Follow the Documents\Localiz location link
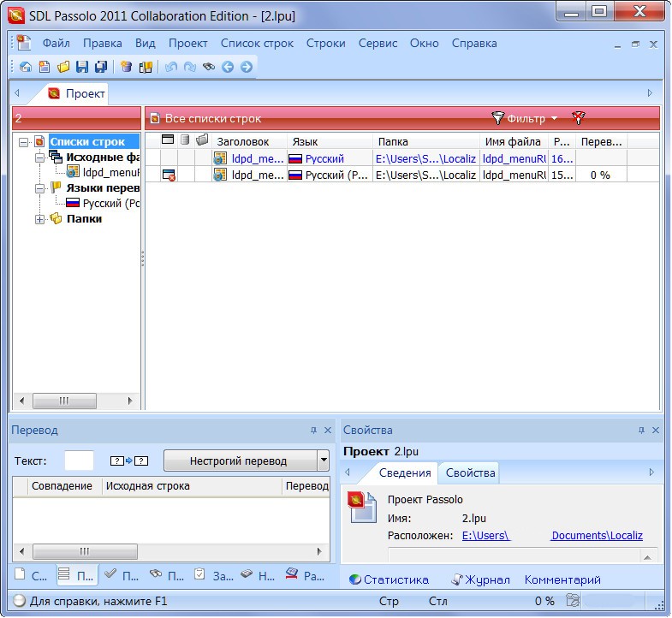Viewport: 672px width, 618px height. (x=597, y=535)
